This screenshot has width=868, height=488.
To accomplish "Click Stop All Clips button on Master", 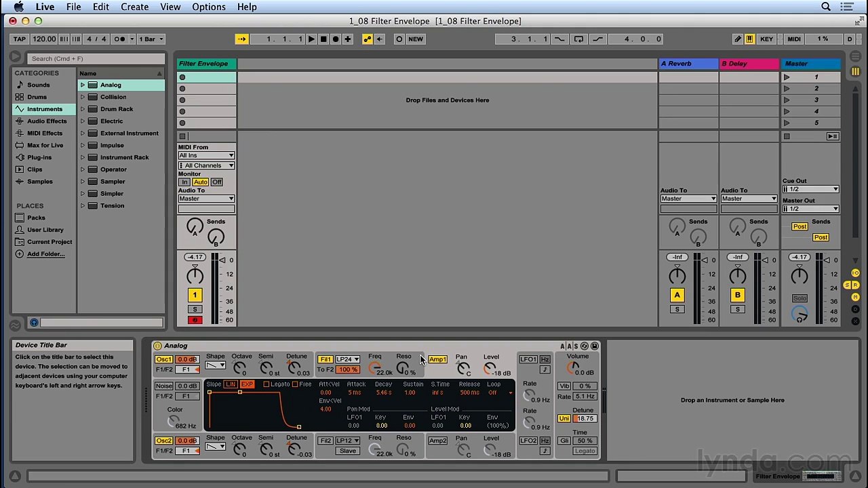I will coord(787,137).
